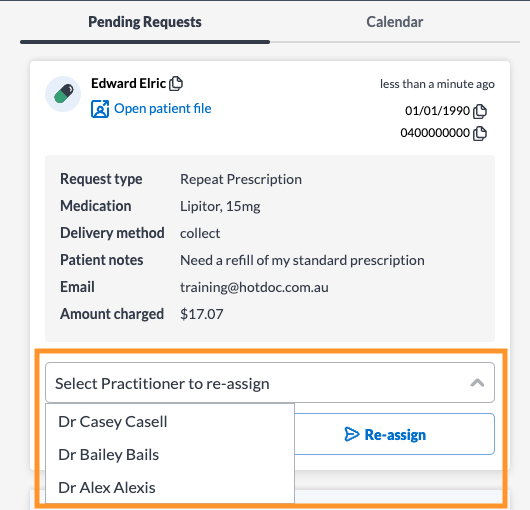Click the Re-assign button label

[395, 435]
